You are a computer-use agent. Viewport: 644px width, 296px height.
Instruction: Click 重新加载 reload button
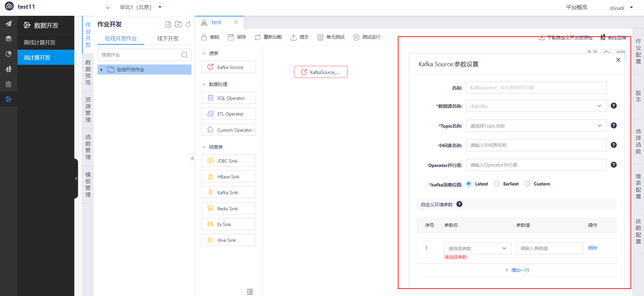point(268,37)
